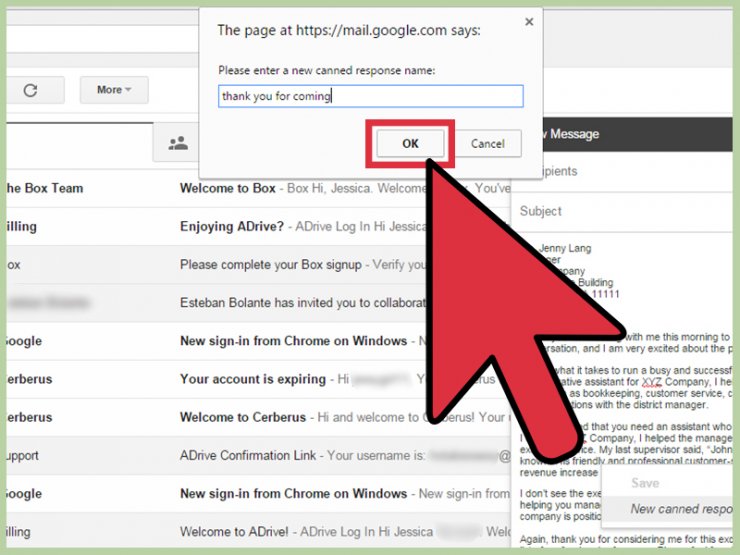The height and width of the screenshot is (555, 740).
Task: Open the Welcome to ADrive! email
Action: pyautogui.click(x=300, y=532)
